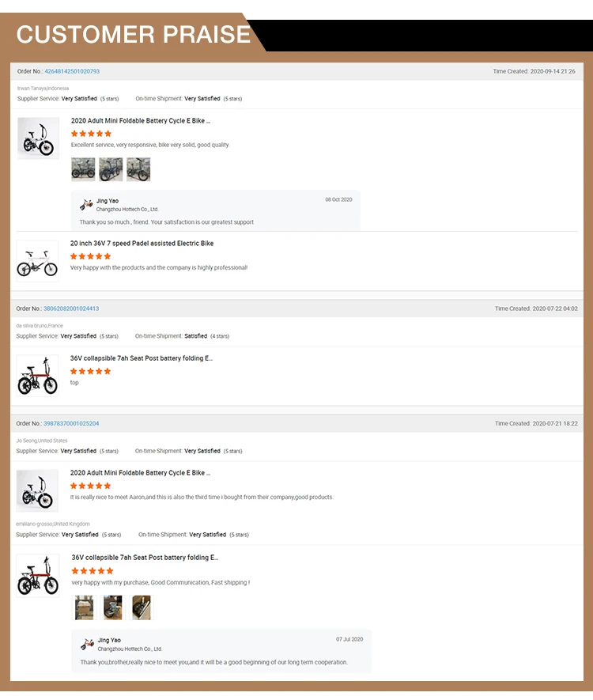Image resolution: width=593 pixels, height=700 pixels.
Task: Open first package photo in emiliano grosso's review
Action: pos(84,607)
